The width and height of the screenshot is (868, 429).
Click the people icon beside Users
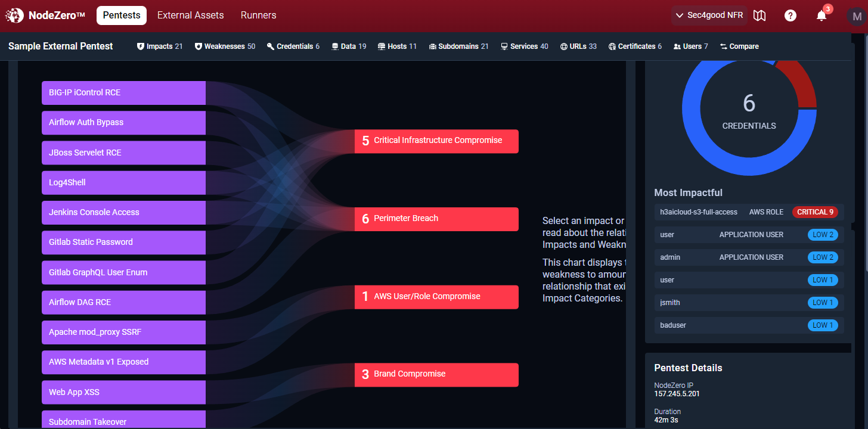tap(677, 46)
